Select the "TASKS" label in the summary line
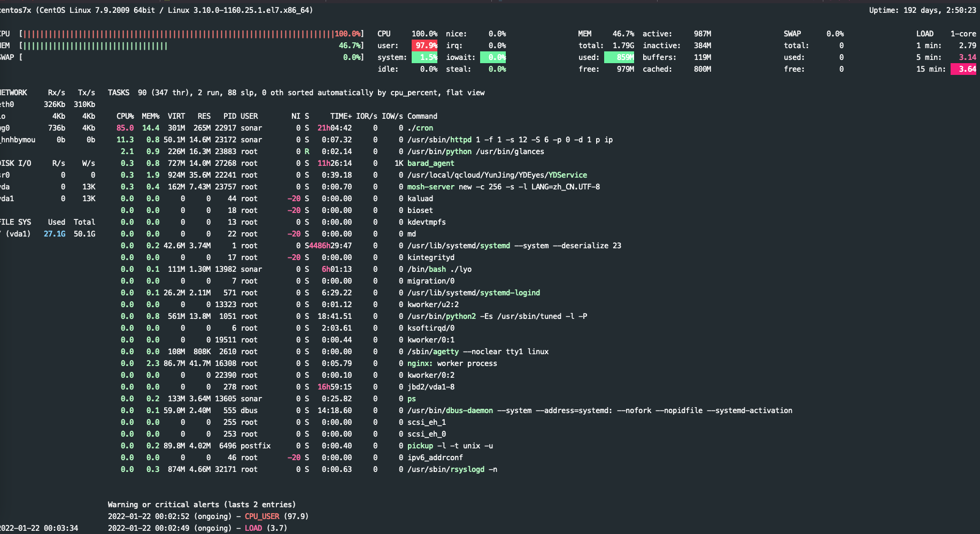Screen dimensions: 980x534 coord(119,93)
